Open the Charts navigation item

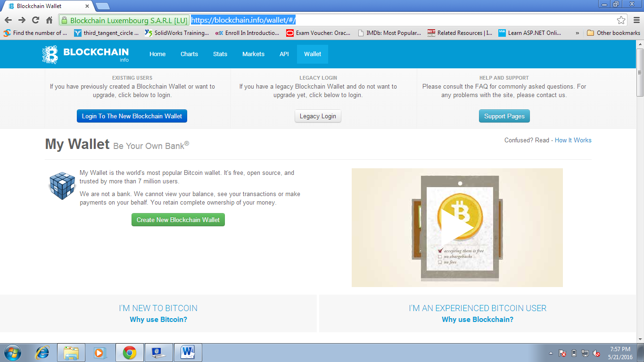point(189,54)
